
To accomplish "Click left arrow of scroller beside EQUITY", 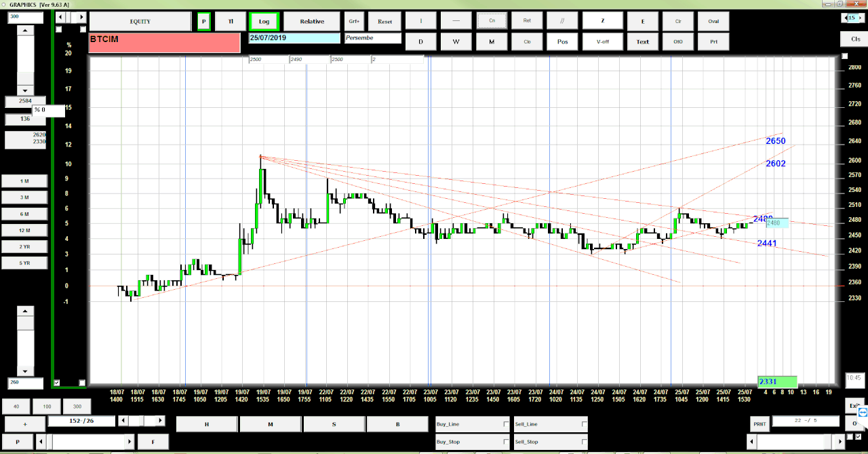I will click(61, 17).
